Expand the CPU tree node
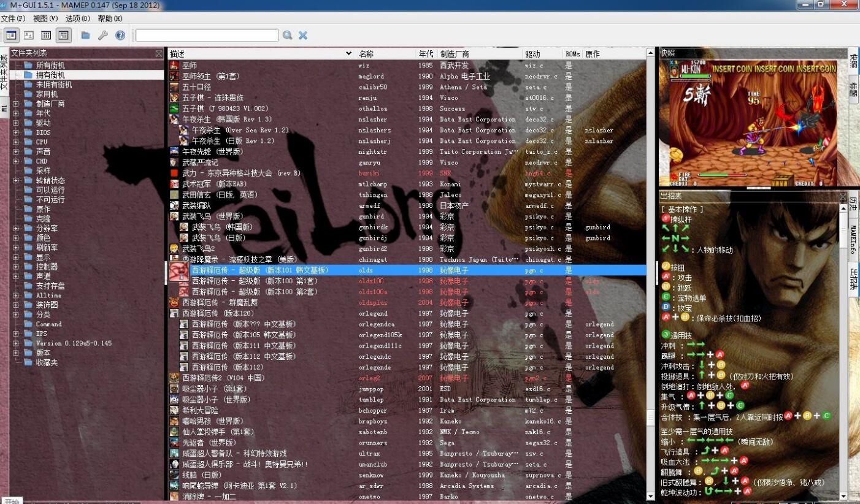Image resolution: width=860 pixels, height=504 pixels. click(15, 142)
